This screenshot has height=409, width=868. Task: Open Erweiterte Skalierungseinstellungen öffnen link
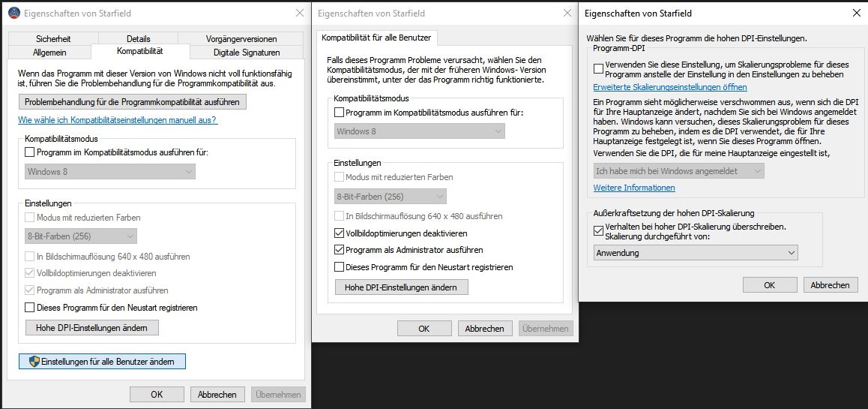coord(670,87)
